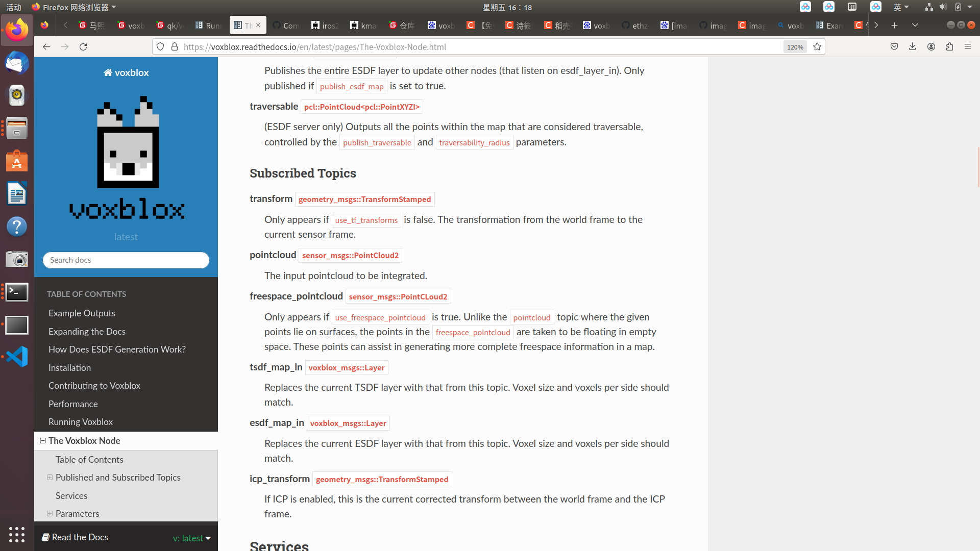Click the Save to Pocket icon
The height and width of the screenshot is (551, 980).
[894, 47]
